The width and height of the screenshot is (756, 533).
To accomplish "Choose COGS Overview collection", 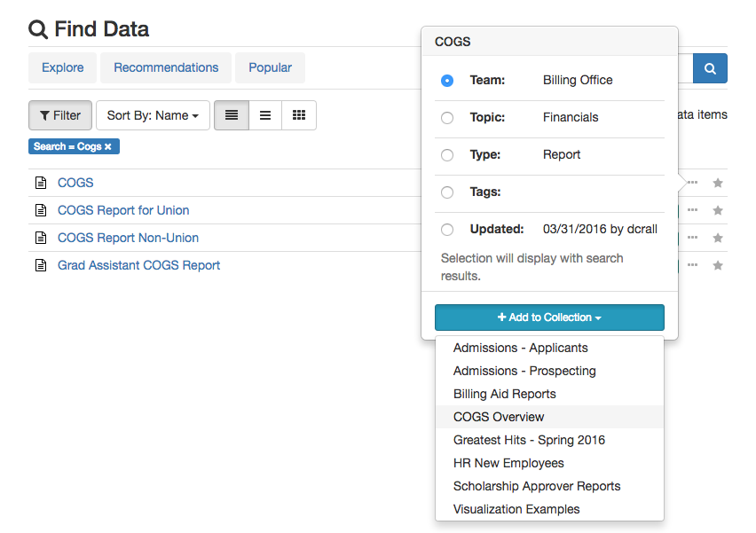I will tap(549, 417).
